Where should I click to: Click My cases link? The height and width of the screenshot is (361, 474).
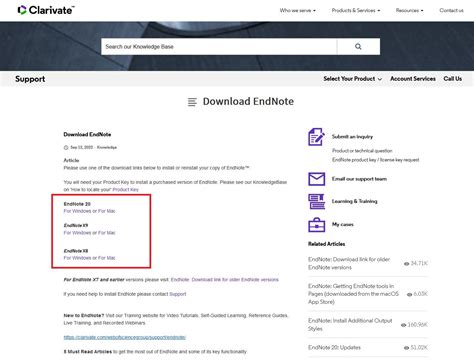coord(343,224)
